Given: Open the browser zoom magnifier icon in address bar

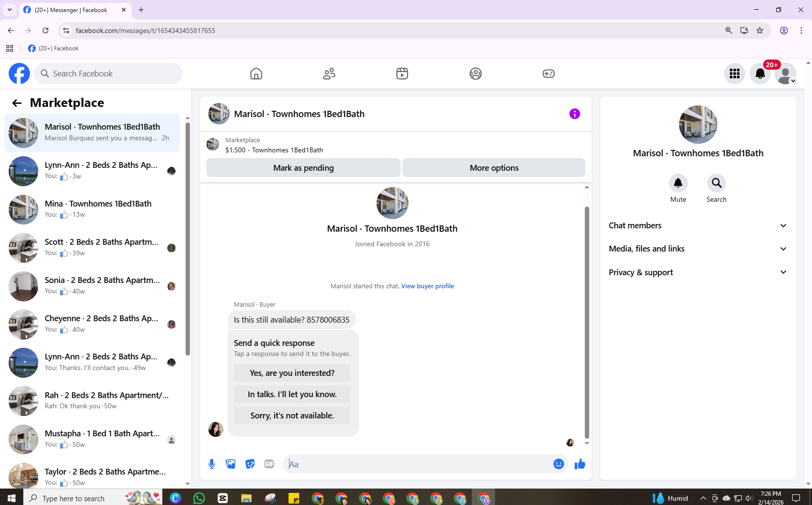Looking at the screenshot, I should (x=728, y=30).
